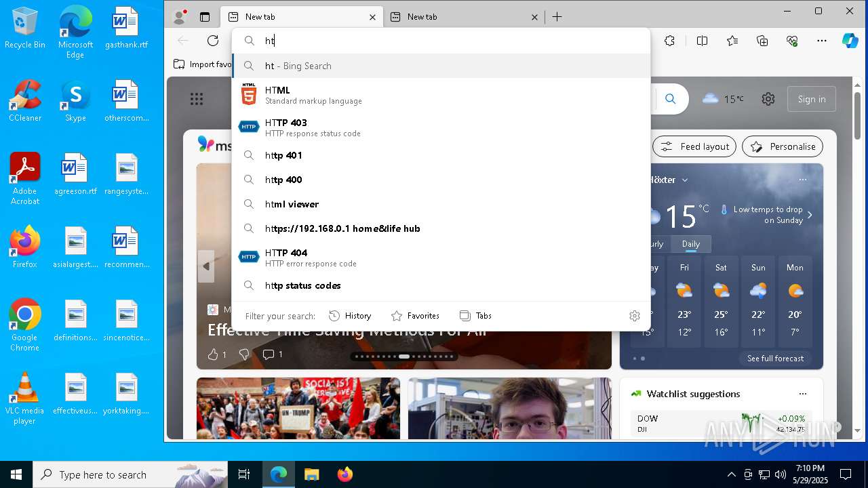Open See full forecast link
Screen dimensions: 868x488
[775, 359]
